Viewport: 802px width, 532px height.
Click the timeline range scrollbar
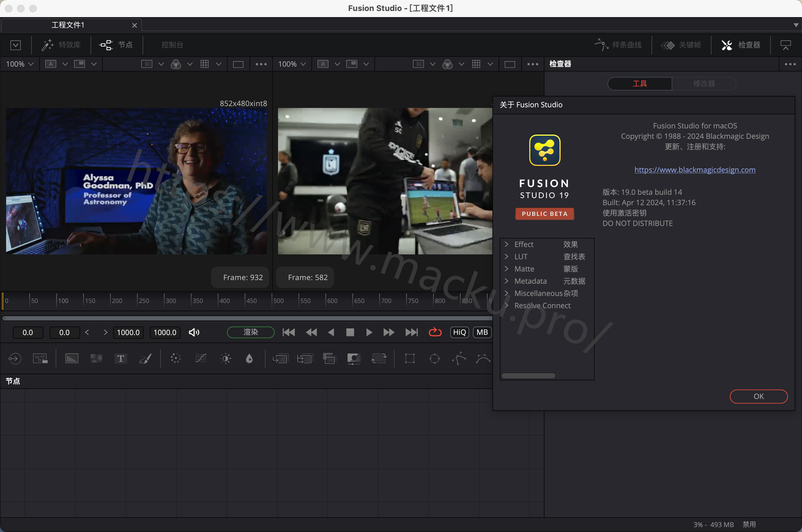248,318
